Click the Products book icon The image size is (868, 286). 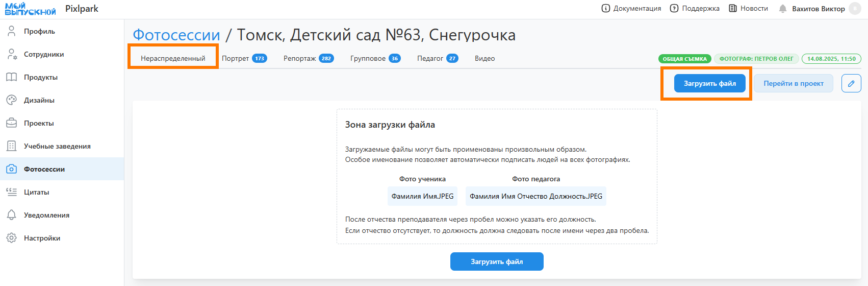pos(11,77)
